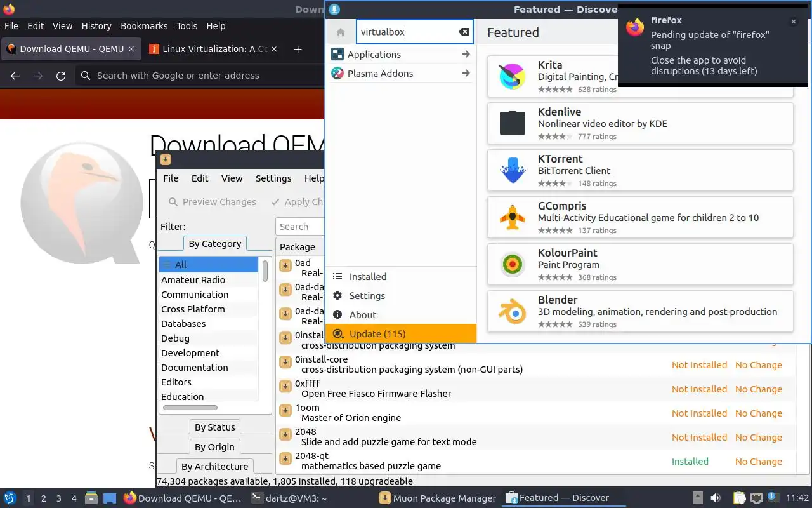The image size is (812, 508).
Task: Reload the page in Firefox
Action: [x=61, y=76]
